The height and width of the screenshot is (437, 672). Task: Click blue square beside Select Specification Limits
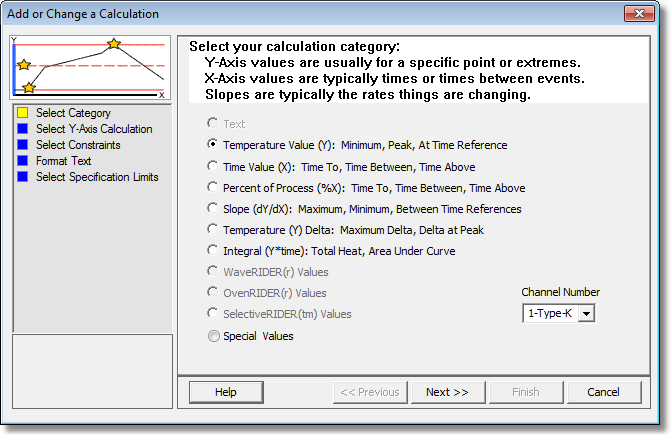coord(23,177)
